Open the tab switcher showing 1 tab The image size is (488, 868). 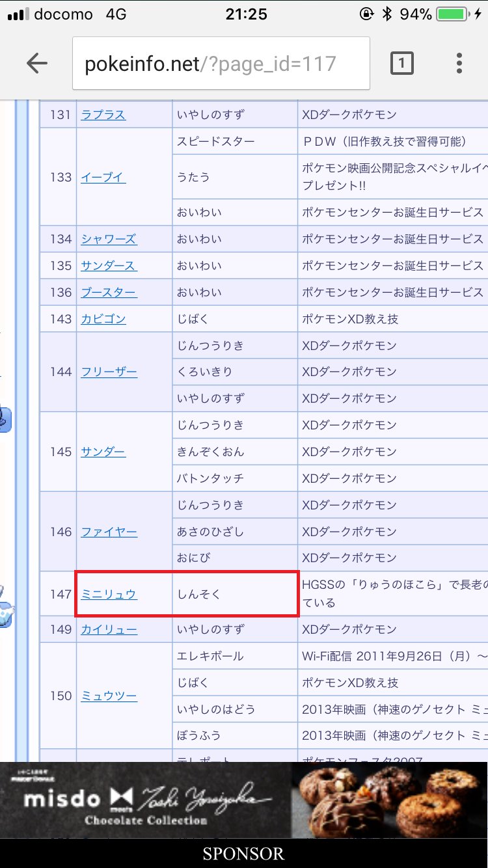(401, 63)
